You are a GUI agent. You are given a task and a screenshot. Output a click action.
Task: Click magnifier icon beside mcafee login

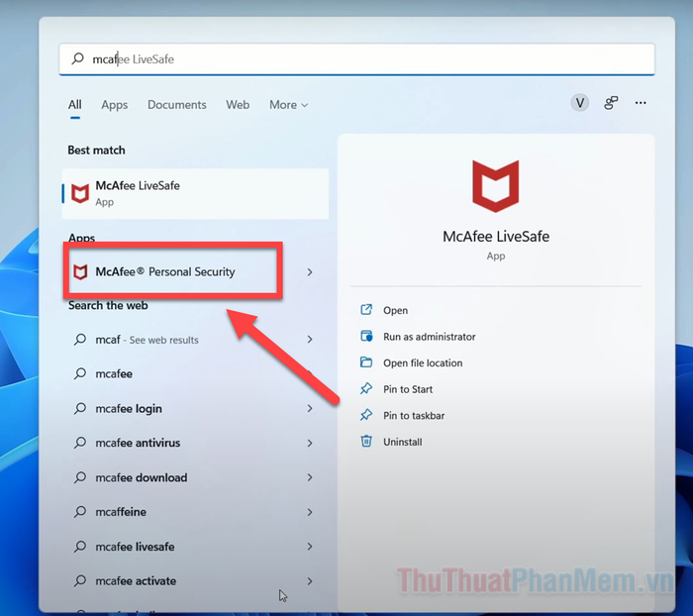point(80,408)
